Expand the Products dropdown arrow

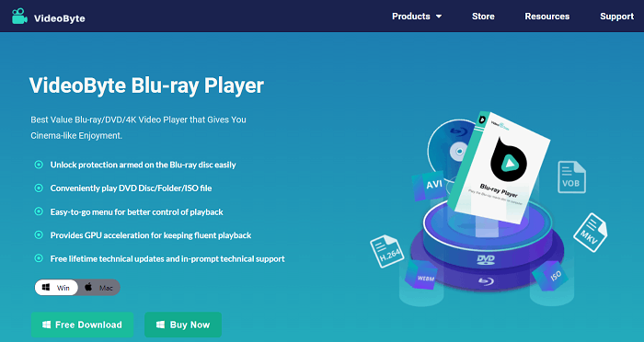pyautogui.click(x=439, y=17)
